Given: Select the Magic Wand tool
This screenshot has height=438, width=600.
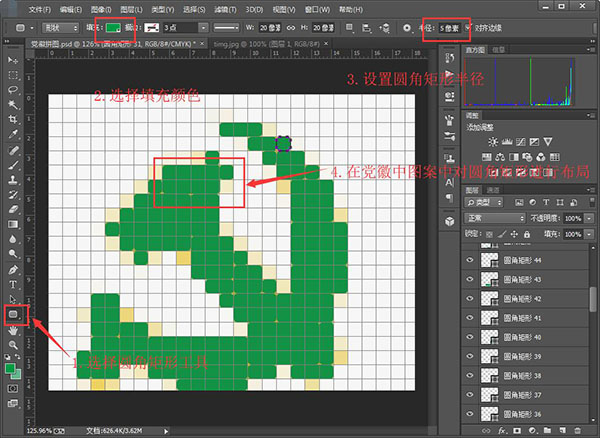Looking at the screenshot, I should pyautogui.click(x=13, y=104).
